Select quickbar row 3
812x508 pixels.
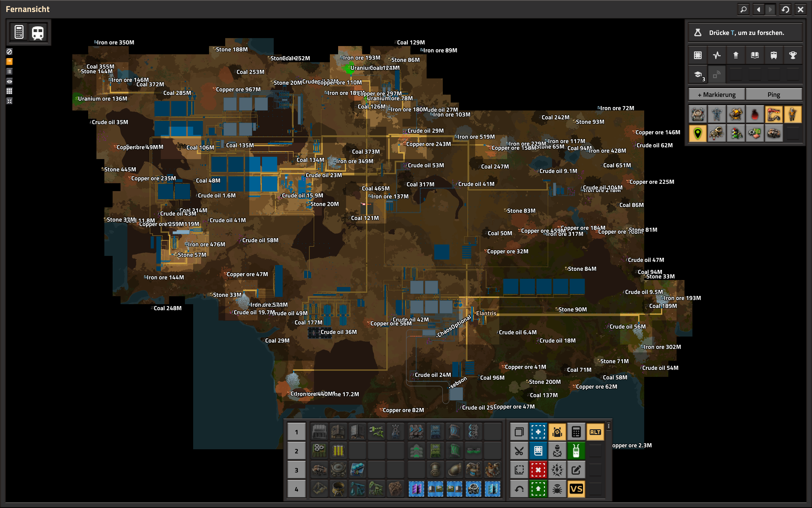(296, 470)
